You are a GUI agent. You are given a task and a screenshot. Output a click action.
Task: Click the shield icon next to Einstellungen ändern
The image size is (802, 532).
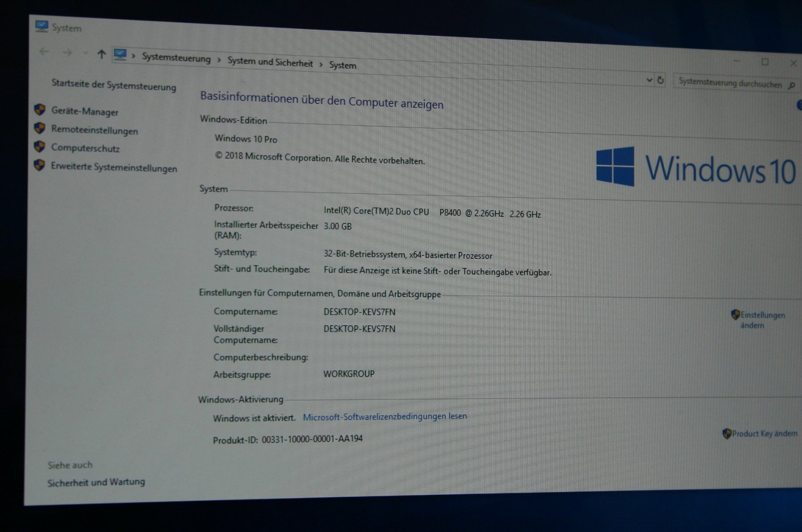(736, 315)
